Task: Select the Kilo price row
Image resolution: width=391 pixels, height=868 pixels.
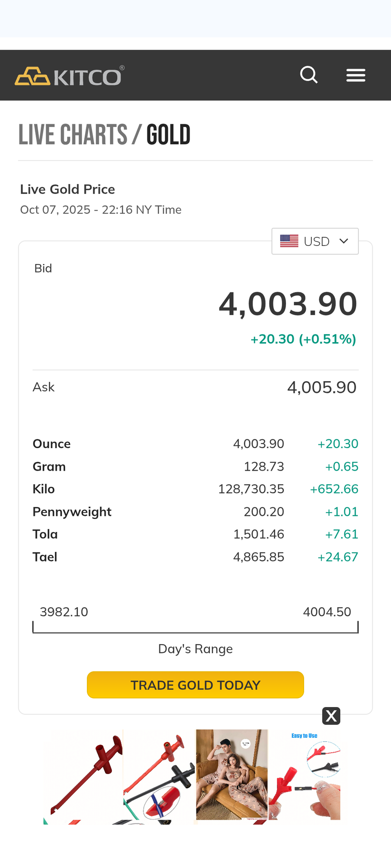Action: pos(195,489)
